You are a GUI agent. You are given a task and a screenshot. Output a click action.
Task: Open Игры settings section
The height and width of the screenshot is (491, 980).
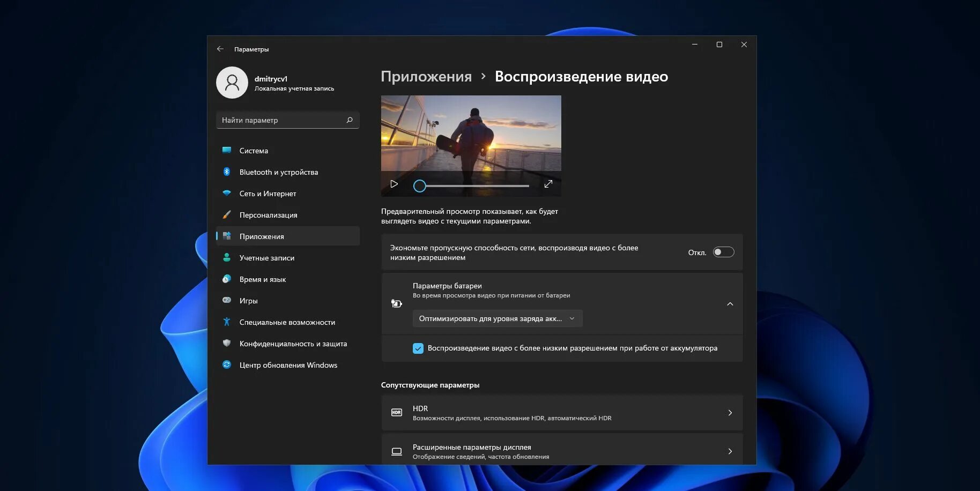click(288, 301)
